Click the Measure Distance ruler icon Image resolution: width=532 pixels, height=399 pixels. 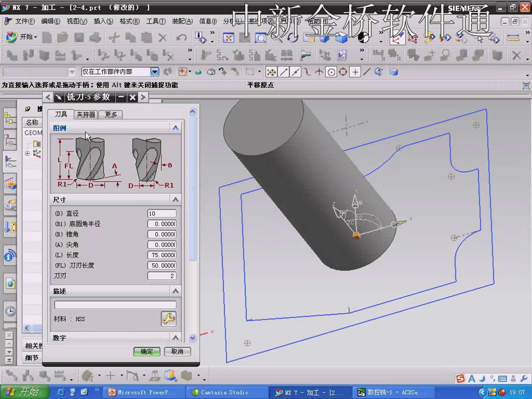(x=513, y=37)
